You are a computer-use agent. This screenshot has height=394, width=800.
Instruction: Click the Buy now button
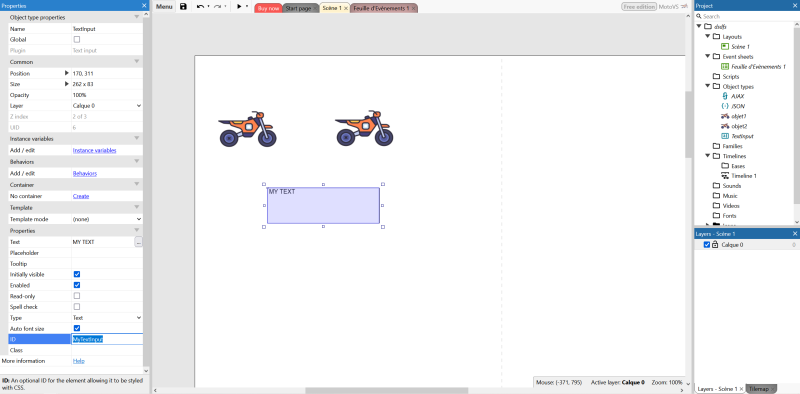[x=268, y=8]
